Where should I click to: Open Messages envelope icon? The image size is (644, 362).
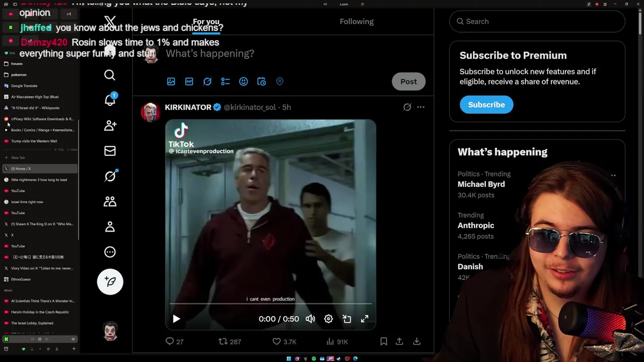(110, 151)
